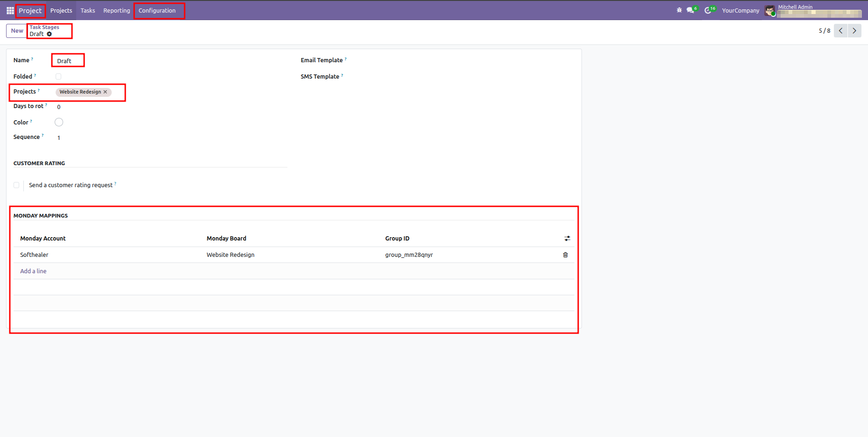Open the Configuration menu
Viewport: 868px width, 437px height.
click(157, 10)
